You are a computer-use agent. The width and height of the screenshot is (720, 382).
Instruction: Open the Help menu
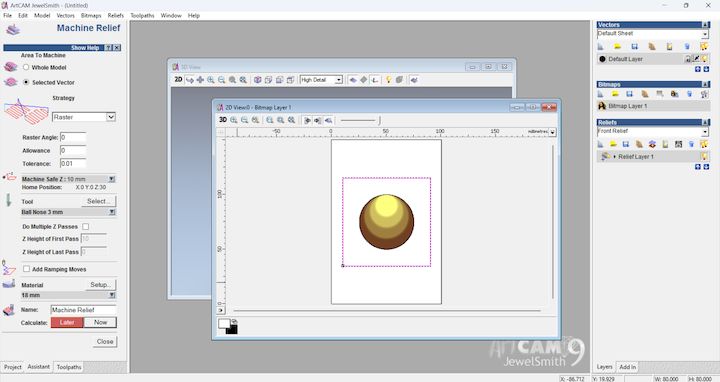tap(194, 15)
